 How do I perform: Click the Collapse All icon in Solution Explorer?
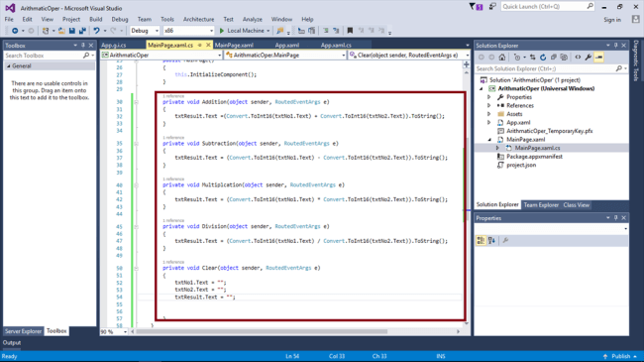(x=553, y=58)
